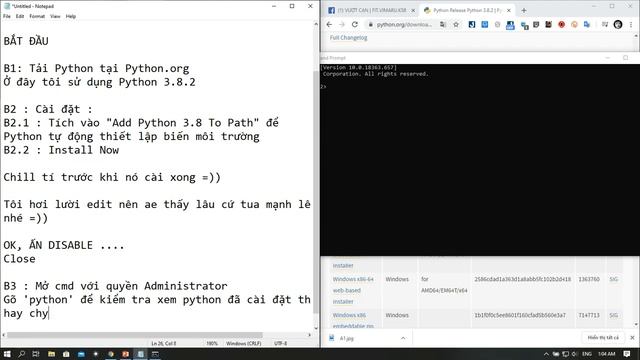Open the Help menu in Notepad
640x360 pixels.
click(71, 16)
